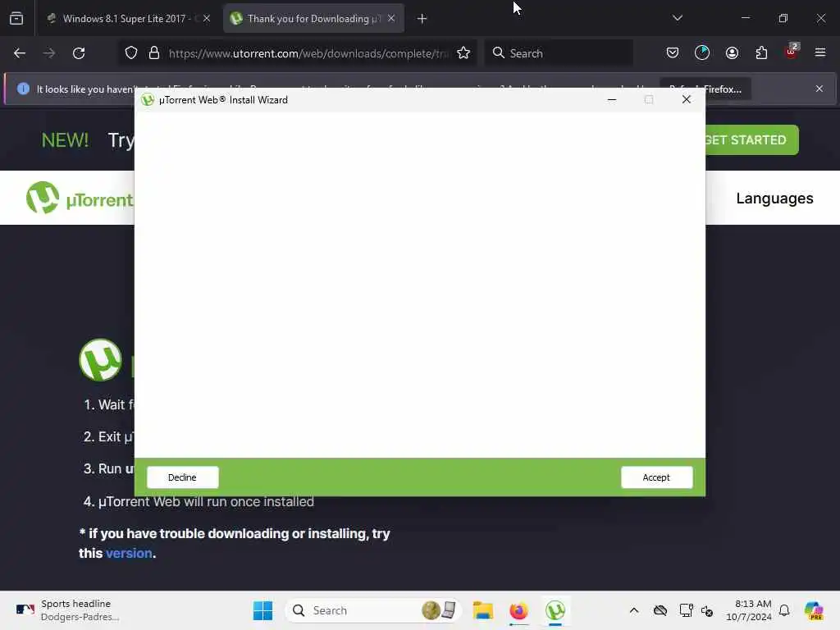This screenshot has height=630, width=840.
Task: Click the µTorrent icon in wizard title bar
Action: [x=148, y=100]
